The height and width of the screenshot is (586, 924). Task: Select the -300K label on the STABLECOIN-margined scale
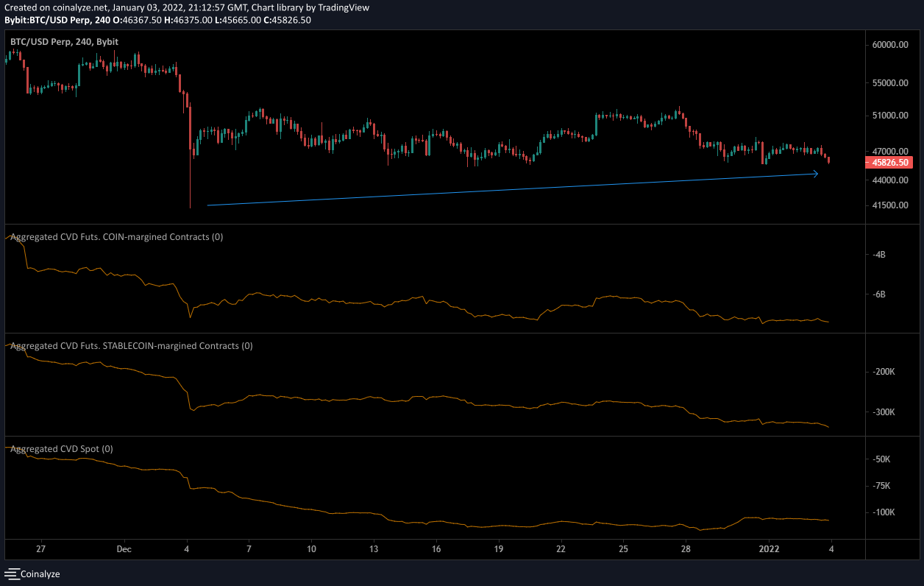pyautogui.click(x=883, y=412)
